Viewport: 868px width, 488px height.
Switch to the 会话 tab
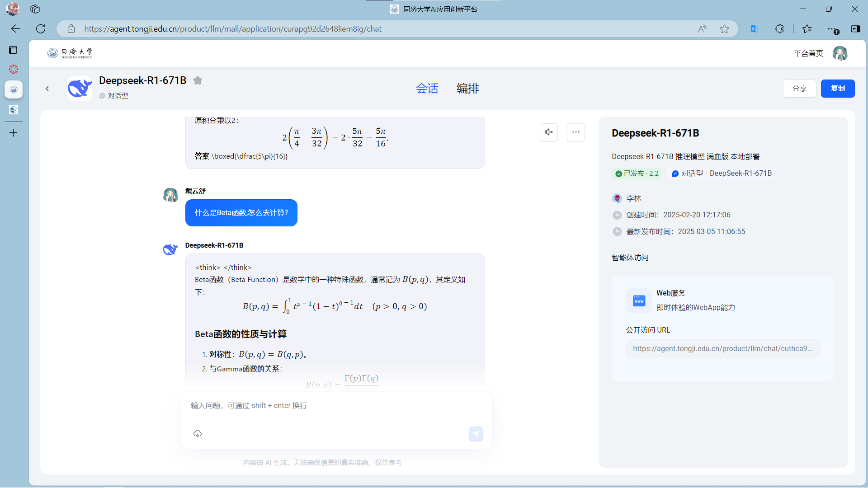tap(427, 88)
